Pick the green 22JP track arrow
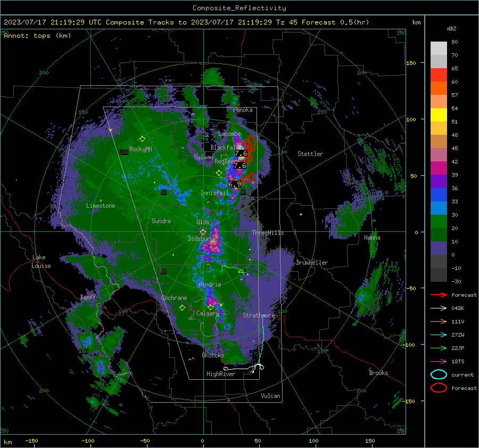The image size is (479, 448). (x=439, y=348)
